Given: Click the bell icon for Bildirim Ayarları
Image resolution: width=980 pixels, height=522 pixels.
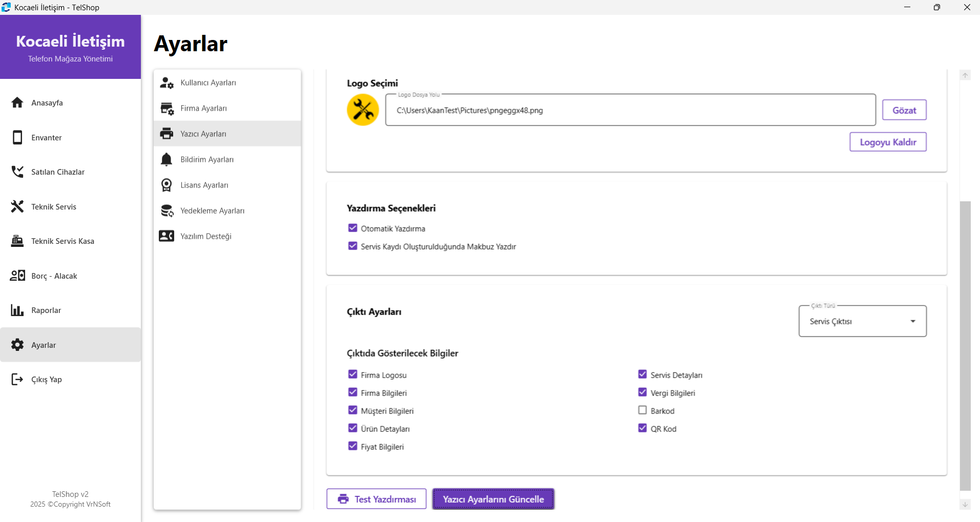Looking at the screenshot, I should click(166, 159).
